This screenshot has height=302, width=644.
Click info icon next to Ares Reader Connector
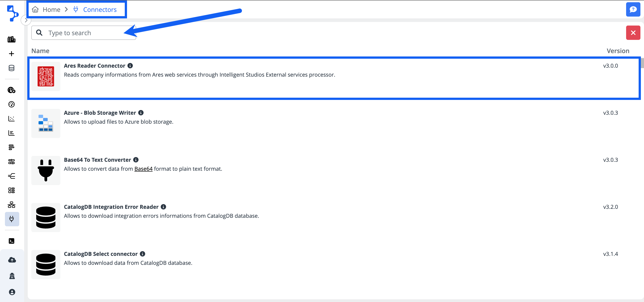tap(130, 66)
